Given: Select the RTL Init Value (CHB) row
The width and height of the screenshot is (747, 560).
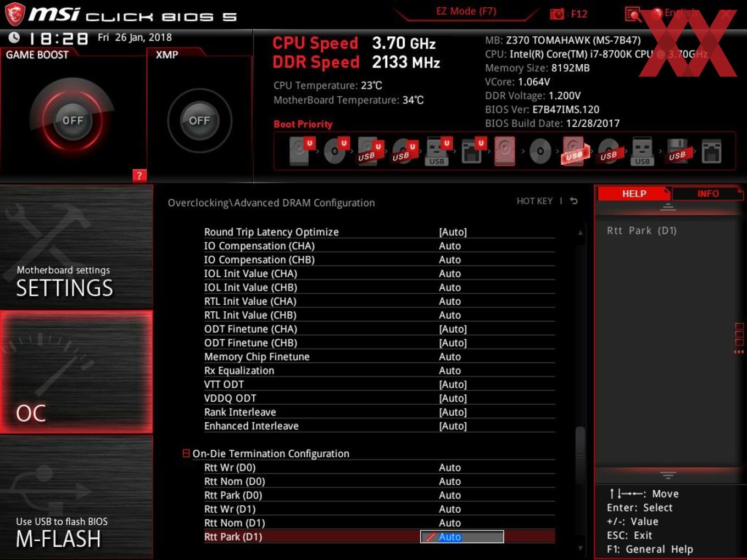Looking at the screenshot, I should click(379, 315).
